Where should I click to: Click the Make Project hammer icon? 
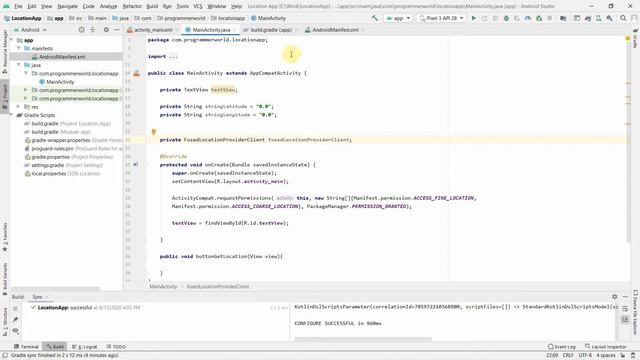pos(375,18)
